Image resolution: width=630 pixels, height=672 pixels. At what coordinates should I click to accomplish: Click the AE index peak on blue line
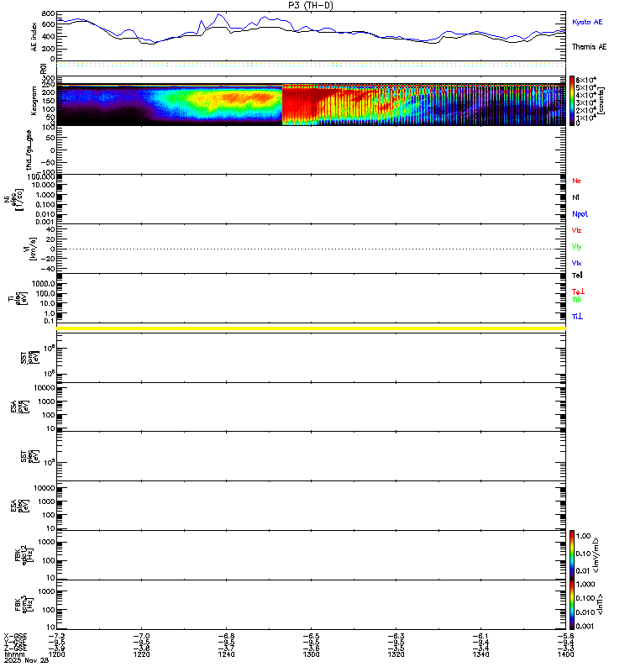(x=219, y=14)
